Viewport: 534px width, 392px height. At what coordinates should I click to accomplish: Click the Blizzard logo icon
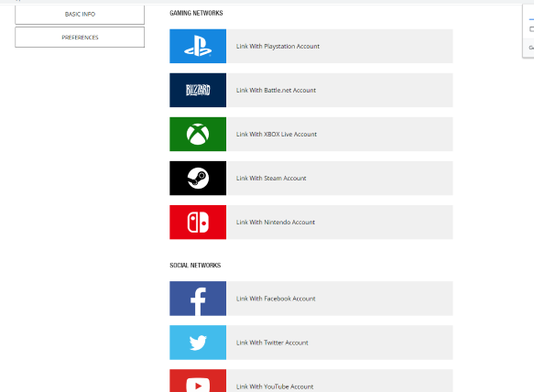point(198,90)
